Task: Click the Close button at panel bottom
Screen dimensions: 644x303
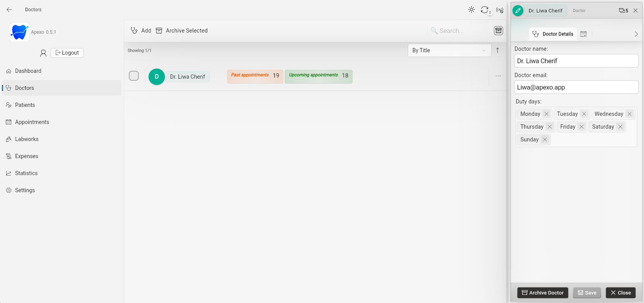Action: [621, 293]
